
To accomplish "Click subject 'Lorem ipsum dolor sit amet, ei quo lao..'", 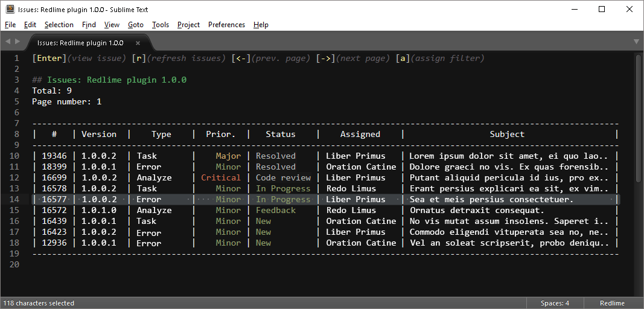I will 508,156.
